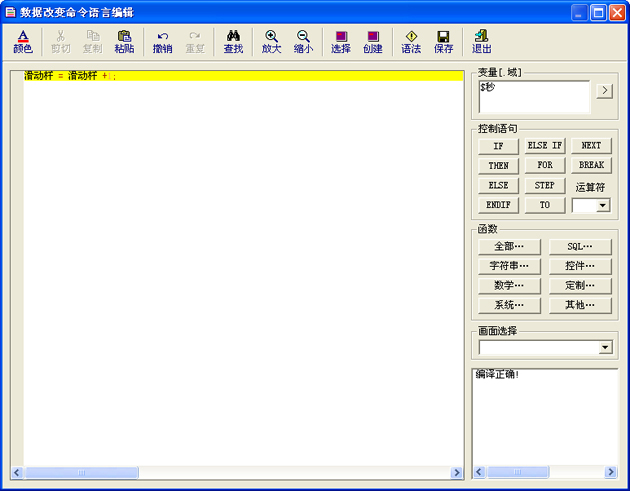Screen dimensions: 630x491
Task: Click the > button beside variable field
Action: coord(605,91)
